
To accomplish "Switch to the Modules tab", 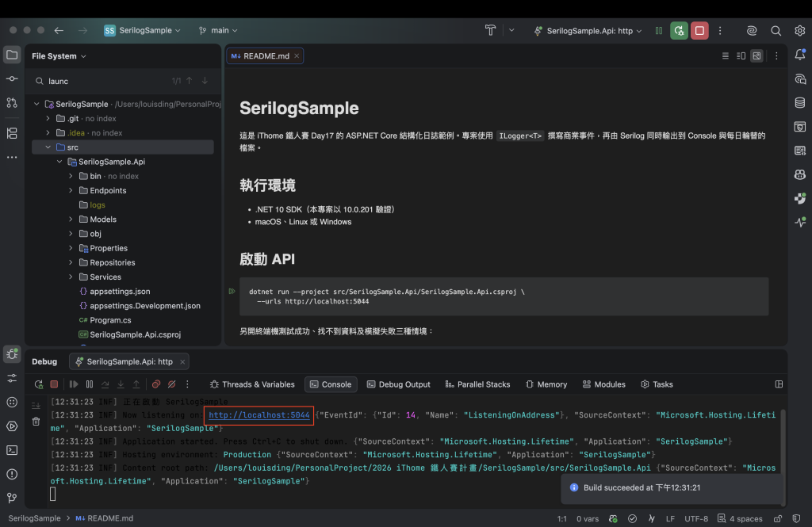I will coord(603,384).
